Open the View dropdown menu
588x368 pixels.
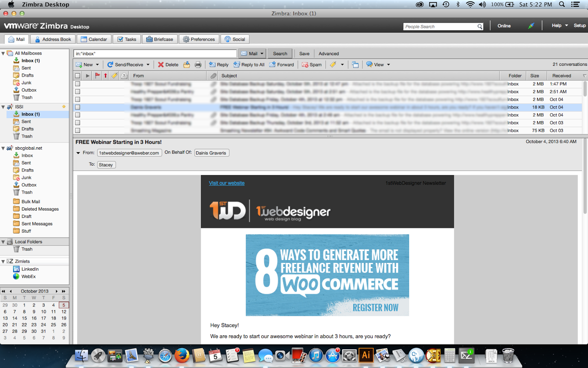pyautogui.click(x=379, y=65)
